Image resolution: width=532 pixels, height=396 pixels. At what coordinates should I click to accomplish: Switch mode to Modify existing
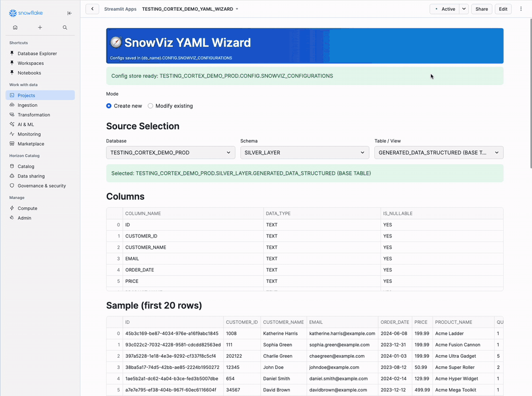point(149,106)
